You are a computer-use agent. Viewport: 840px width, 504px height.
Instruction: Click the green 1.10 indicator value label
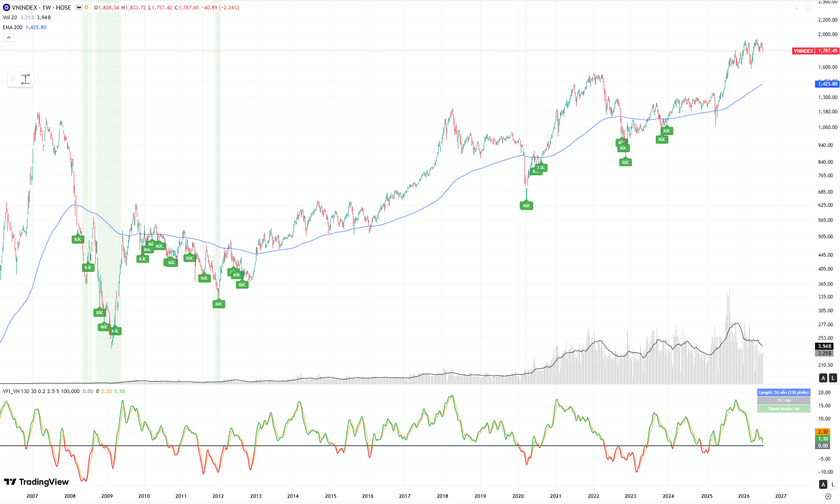(823, 439)
